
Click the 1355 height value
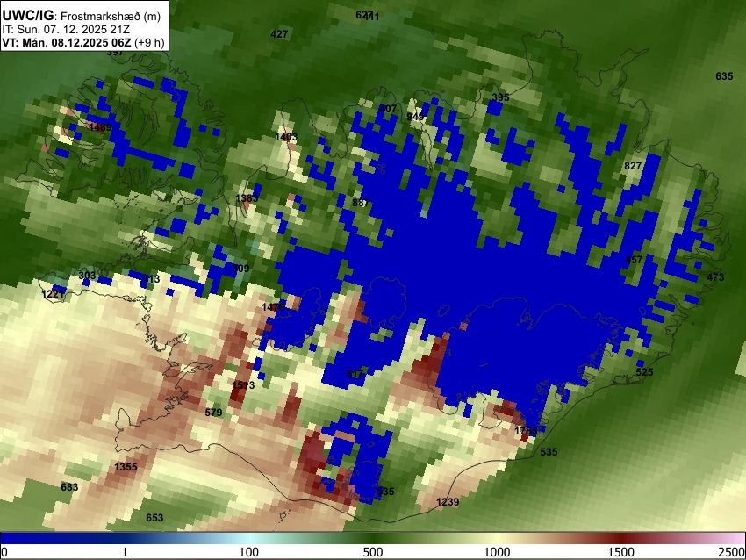126,467
